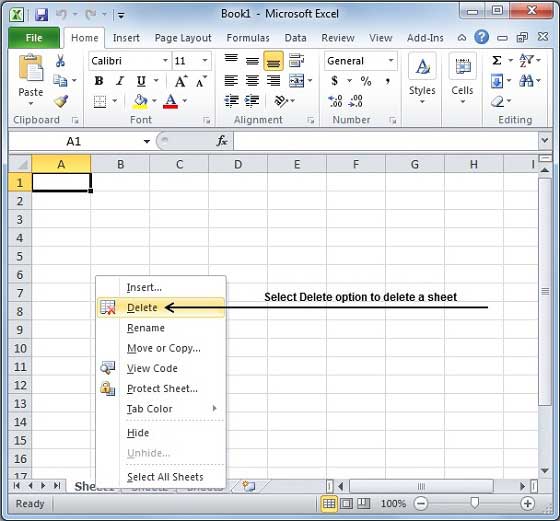Click Decrease Indent icon

(231, 101)
